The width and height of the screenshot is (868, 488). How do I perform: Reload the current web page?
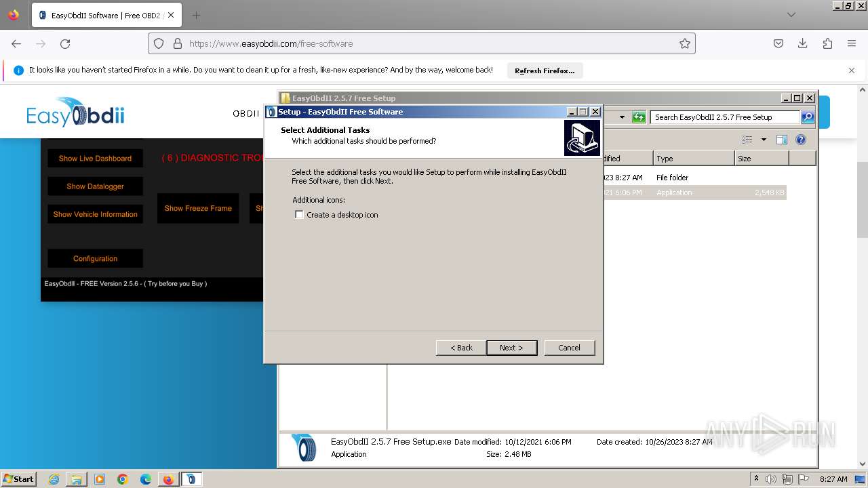click(65, 43)
